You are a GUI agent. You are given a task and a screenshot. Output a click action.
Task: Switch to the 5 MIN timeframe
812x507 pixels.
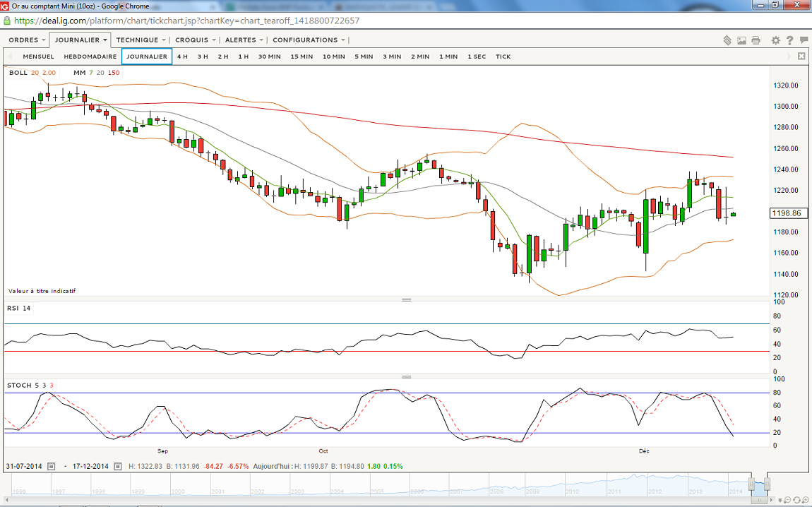pos(364,56)
